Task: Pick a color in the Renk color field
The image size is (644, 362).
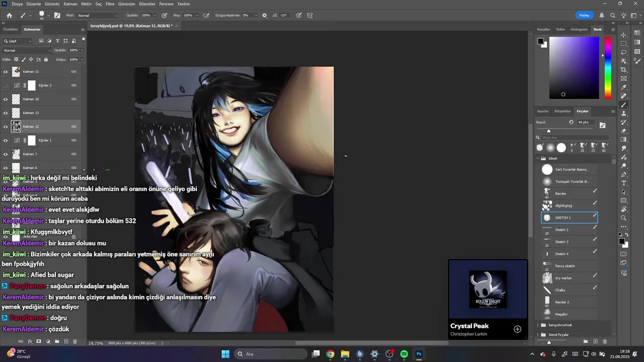Action: (574, 68)
